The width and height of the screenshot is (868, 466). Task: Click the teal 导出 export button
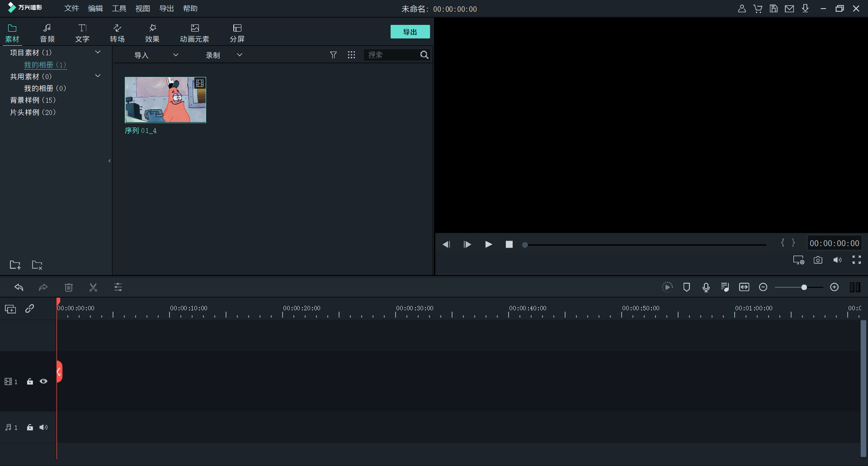(x=410, y=32)
